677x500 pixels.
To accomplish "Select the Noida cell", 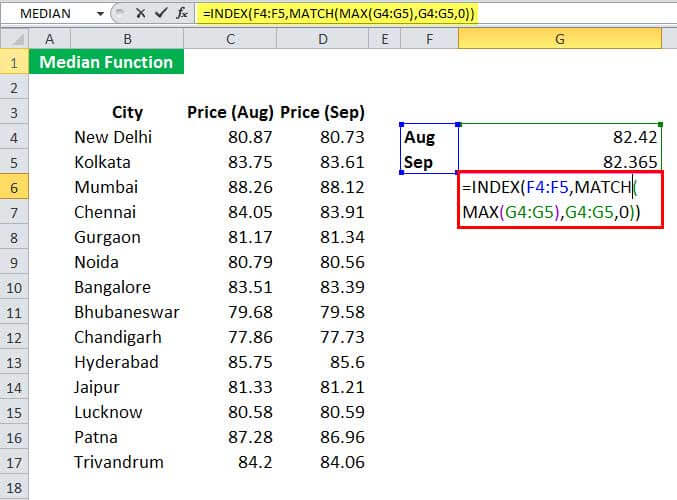I will point(127,263).
